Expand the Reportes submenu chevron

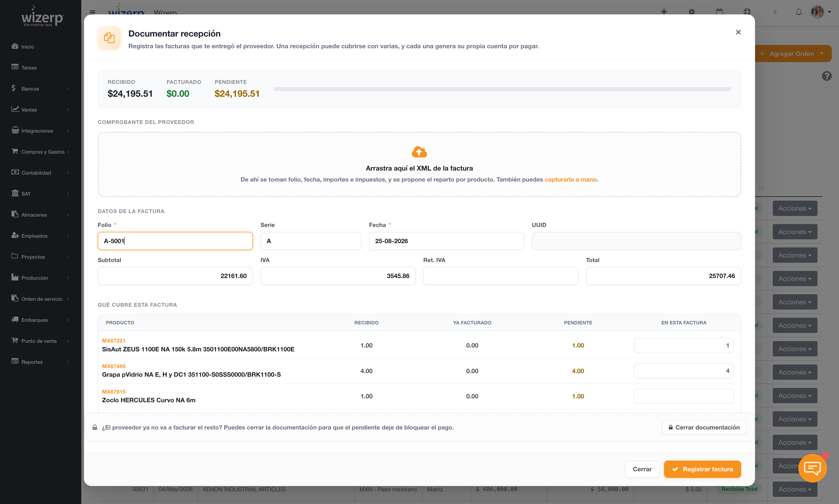point(68,362)
